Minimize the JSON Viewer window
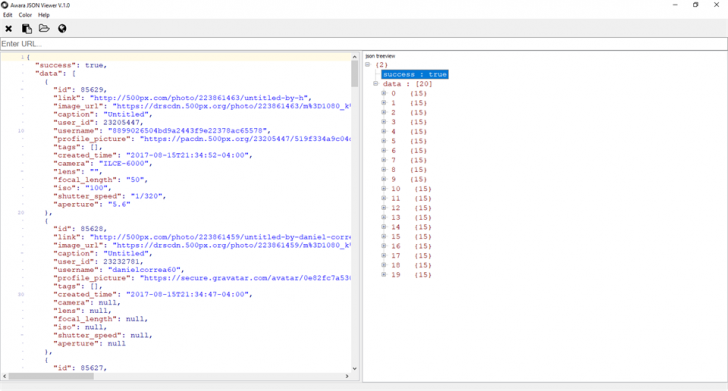 click(675, 5)
